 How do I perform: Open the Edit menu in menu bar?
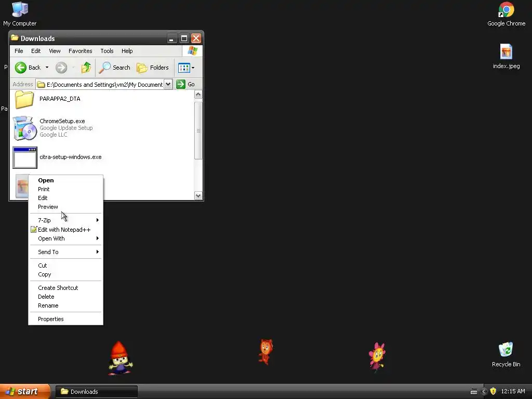pyautogui.click(x=36, y=51)
